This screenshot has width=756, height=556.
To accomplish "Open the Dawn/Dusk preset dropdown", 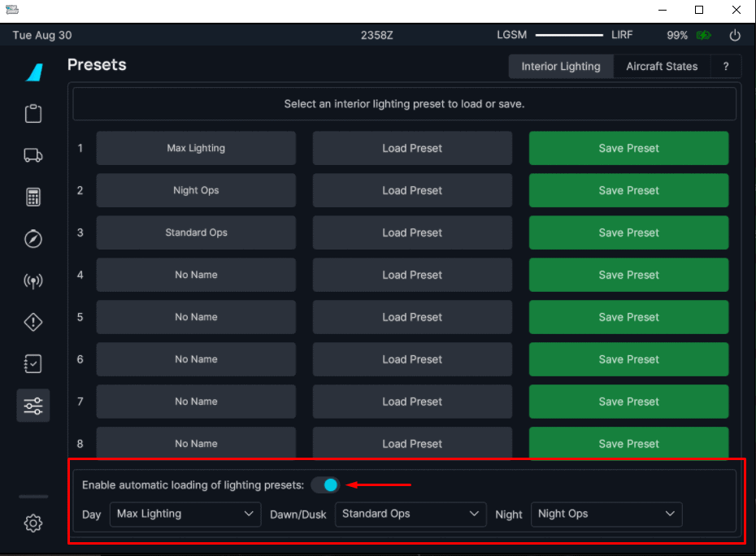I will tap(411, 514).
